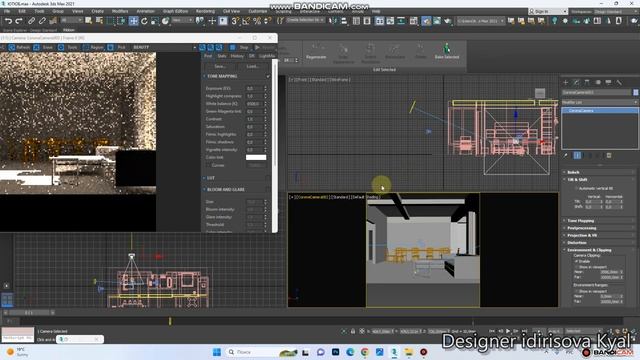The width and height of the screenshot is (640, 360).
Task: Select the Link tool icon
Action: (31, 21)
